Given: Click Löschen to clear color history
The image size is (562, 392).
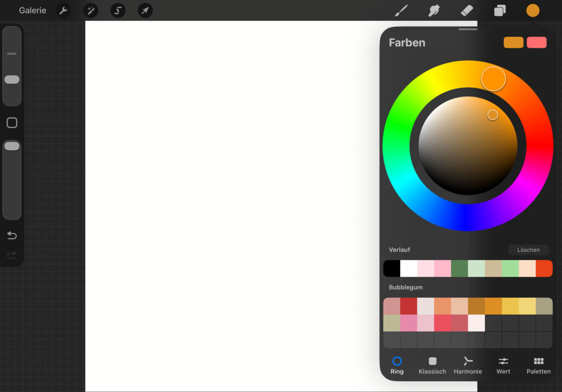Looking at the screenshot, I should tap(529, 250).
